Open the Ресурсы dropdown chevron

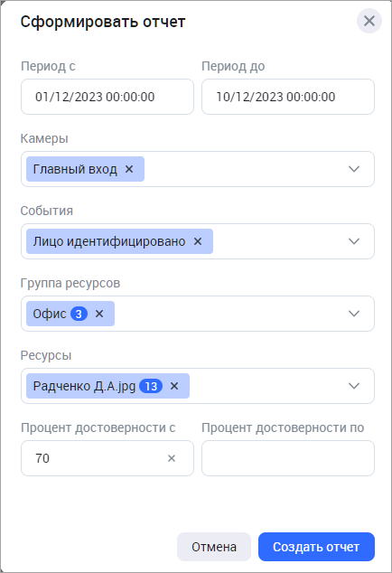coord(354,386)
